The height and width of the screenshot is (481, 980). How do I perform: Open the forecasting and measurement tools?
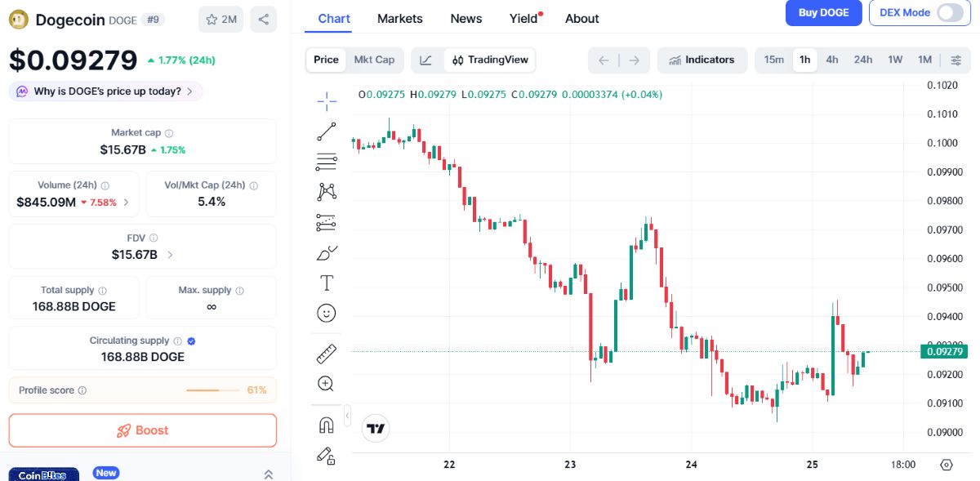click(327, 222)
